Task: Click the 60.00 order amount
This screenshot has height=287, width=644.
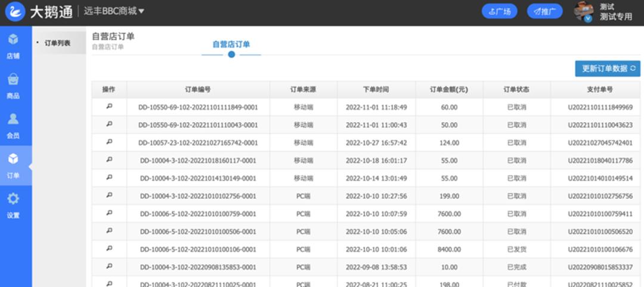Action: click(x=450, y=107)
